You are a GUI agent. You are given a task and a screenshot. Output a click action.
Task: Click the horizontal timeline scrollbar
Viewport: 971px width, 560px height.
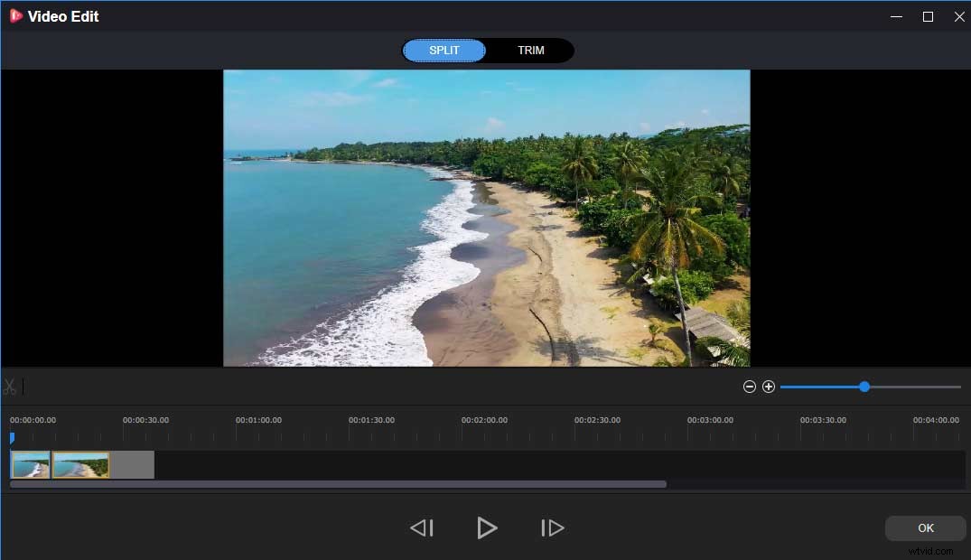[337, 483]
